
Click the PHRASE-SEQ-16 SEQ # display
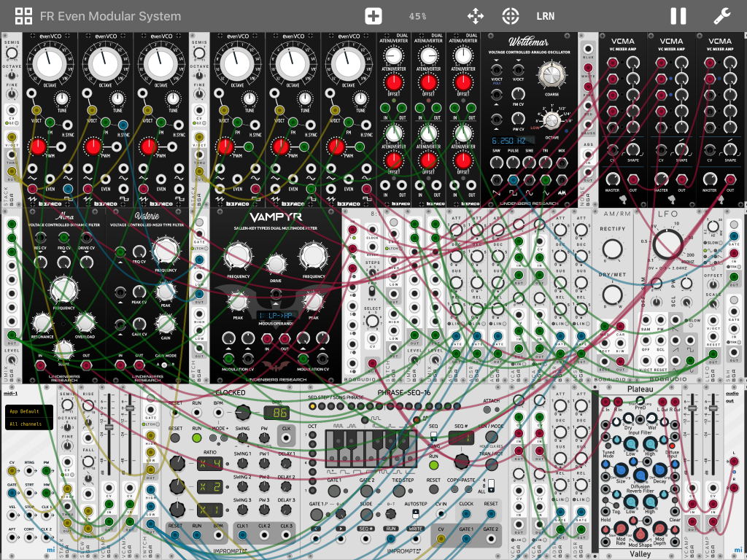point(461,437)
